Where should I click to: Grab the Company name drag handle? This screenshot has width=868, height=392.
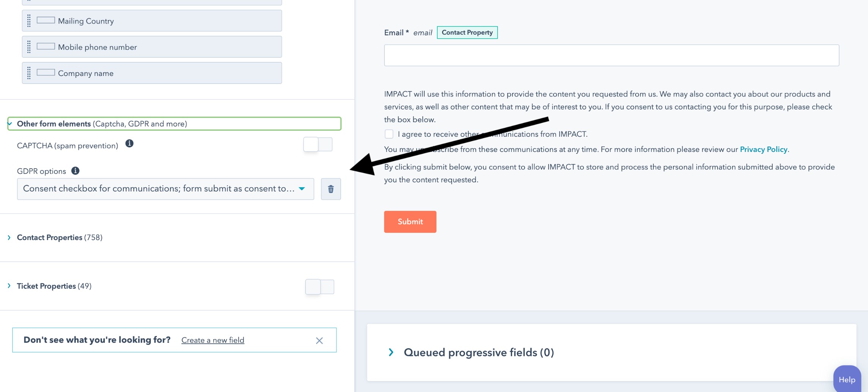[29, 73]
